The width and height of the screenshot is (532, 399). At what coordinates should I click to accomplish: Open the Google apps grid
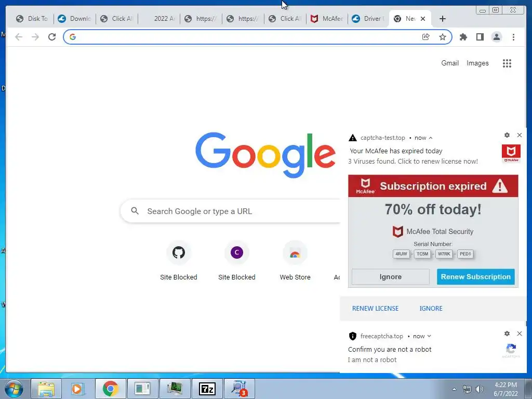coord(507,63)
